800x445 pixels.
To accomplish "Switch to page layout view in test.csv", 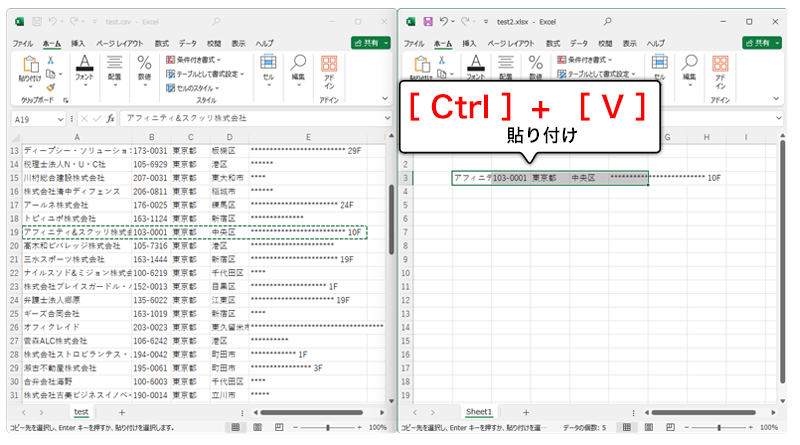I will pos(255,427).
